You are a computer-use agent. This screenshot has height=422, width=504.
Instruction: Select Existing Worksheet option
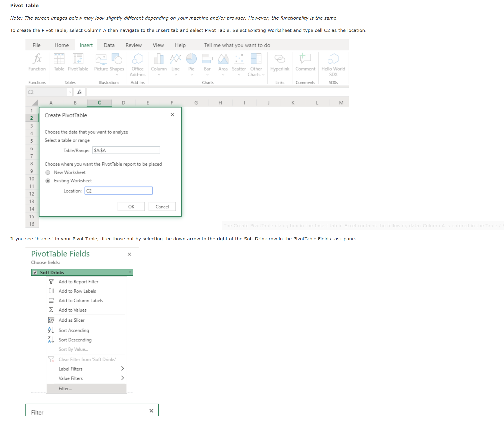pos(48,181)
